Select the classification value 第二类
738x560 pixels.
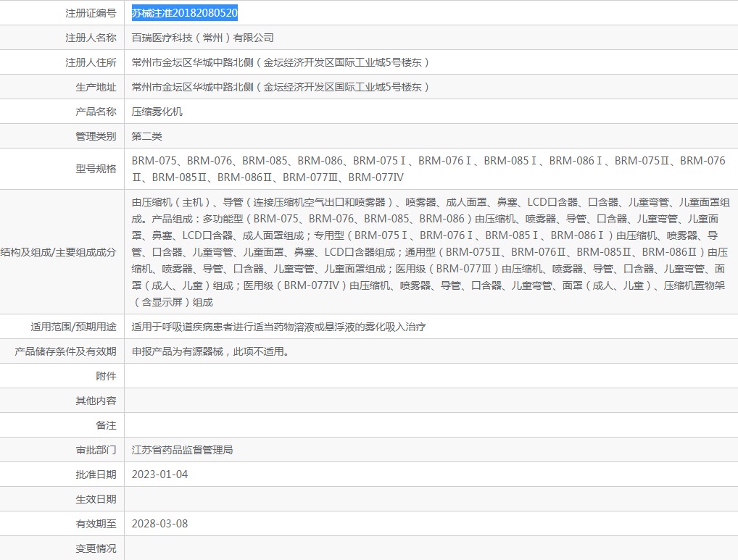click(x=146, y=135)
